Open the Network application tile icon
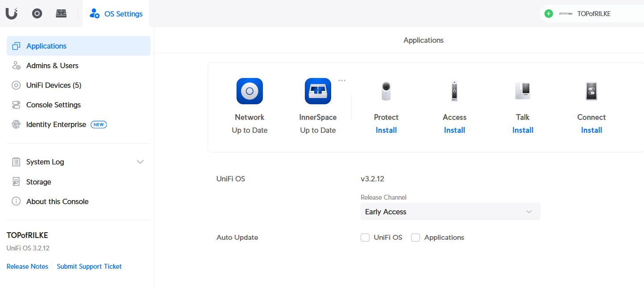Viewport: 644px width, 287px height. (x=249, y=91)
